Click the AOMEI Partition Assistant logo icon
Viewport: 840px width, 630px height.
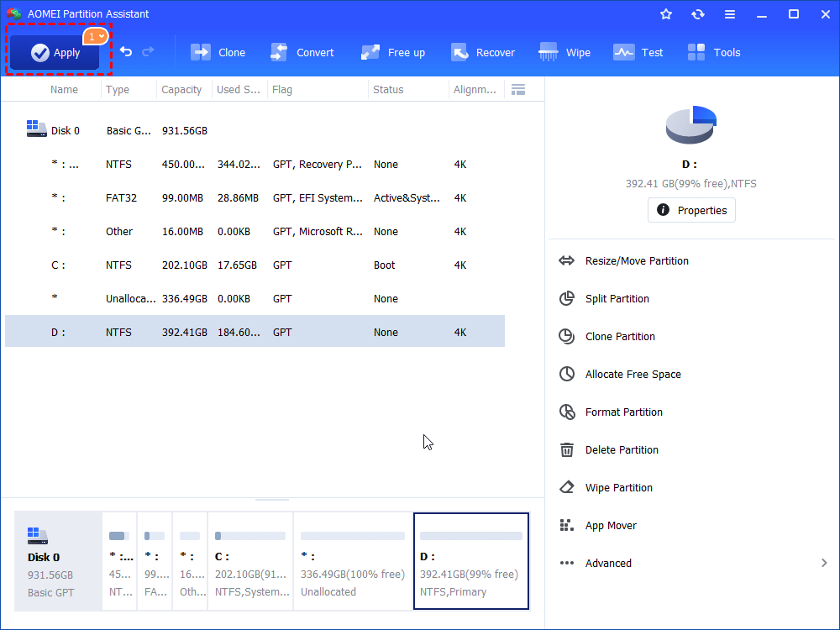(14, 14)
